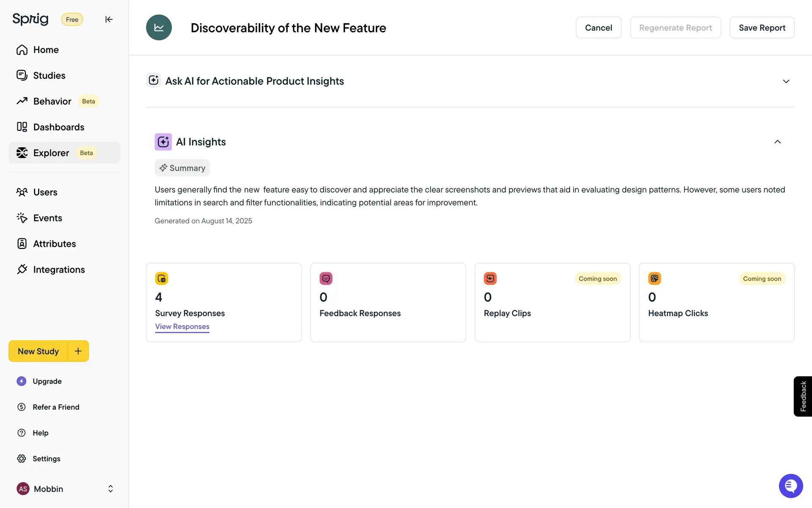This screenshot has height=508, width=812.
Task: Click the chart icon beside report title
Action: click(x=159, y=28)
